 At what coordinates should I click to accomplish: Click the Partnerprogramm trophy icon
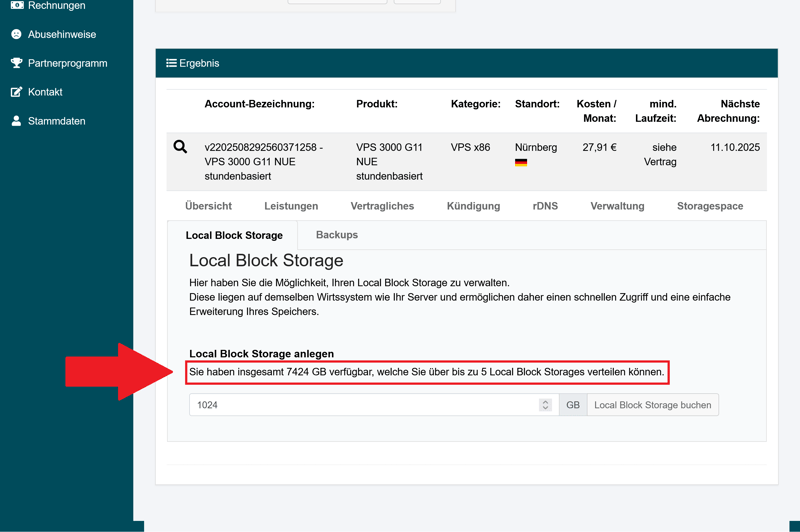coord(16,63)
